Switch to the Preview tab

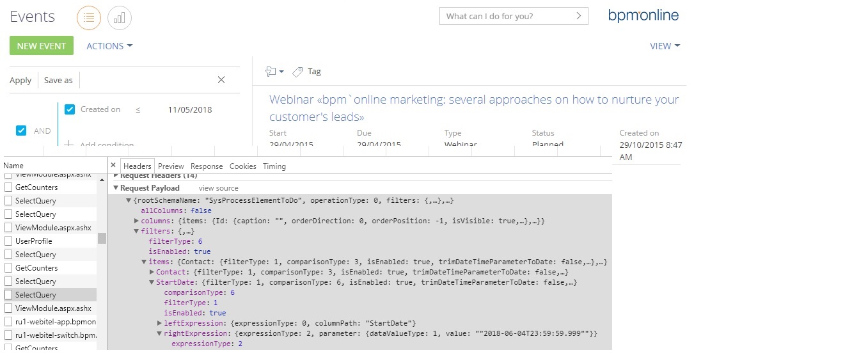(x=171, y=166)
